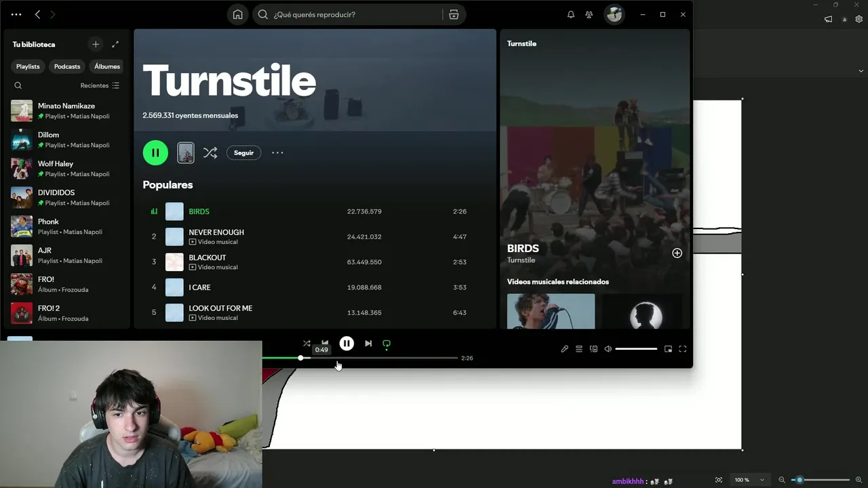This screenshot has width=868, height=488.
Task: Click the album thumbnail beside the green pause button
Action: coord(185,152)
